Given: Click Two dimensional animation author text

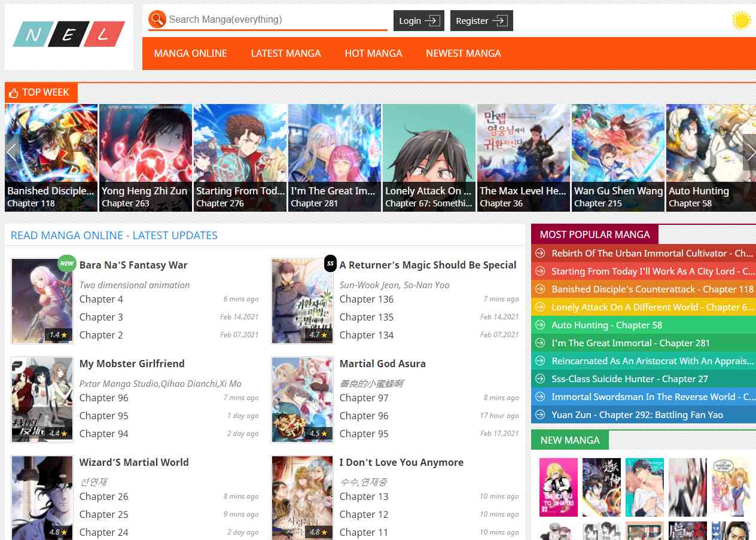Looking at the screenshot, I should click(135, 285).
